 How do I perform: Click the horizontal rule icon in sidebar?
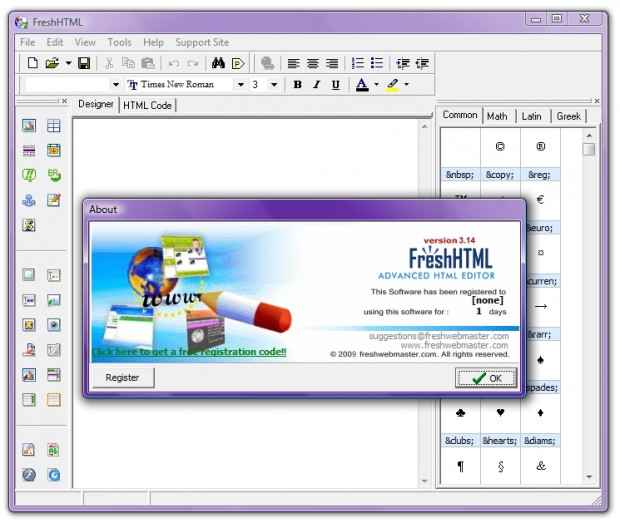tap(29, 150)
